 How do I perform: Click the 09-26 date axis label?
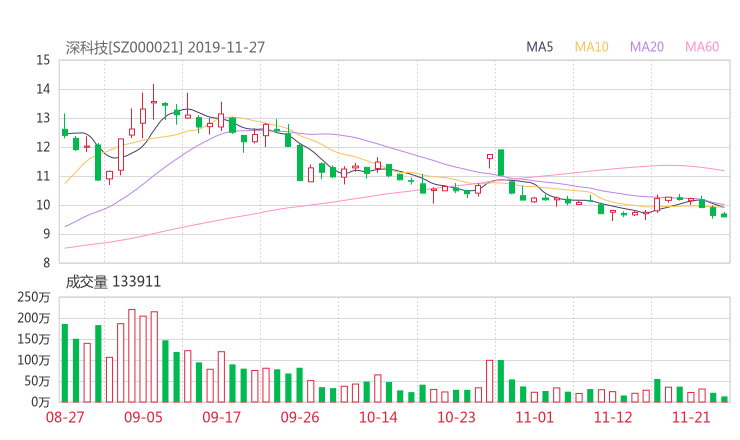tap(300, 417)
